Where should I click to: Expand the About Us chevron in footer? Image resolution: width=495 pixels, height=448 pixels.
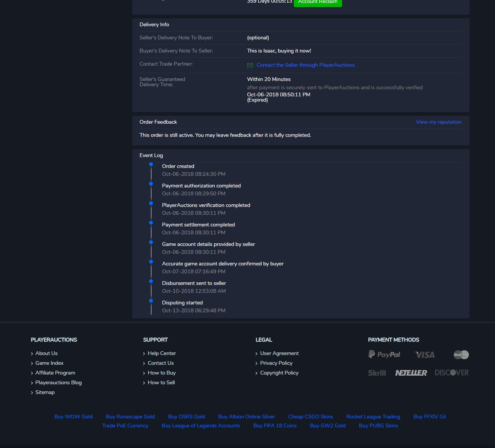(32, 353)
